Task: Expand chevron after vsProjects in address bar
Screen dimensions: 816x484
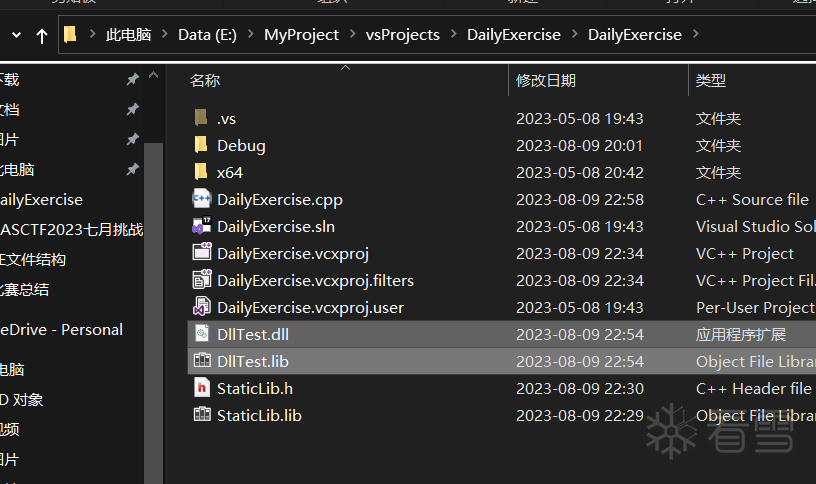Action: coord(451,35)
